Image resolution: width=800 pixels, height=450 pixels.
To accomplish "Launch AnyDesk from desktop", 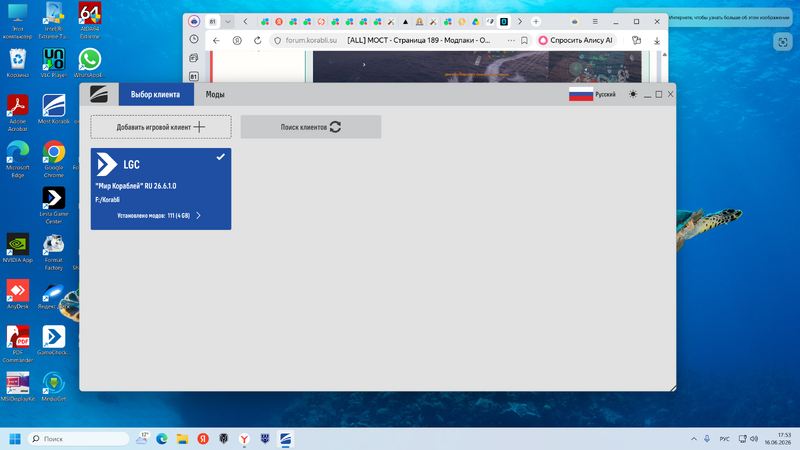I will tap(17, 294).
